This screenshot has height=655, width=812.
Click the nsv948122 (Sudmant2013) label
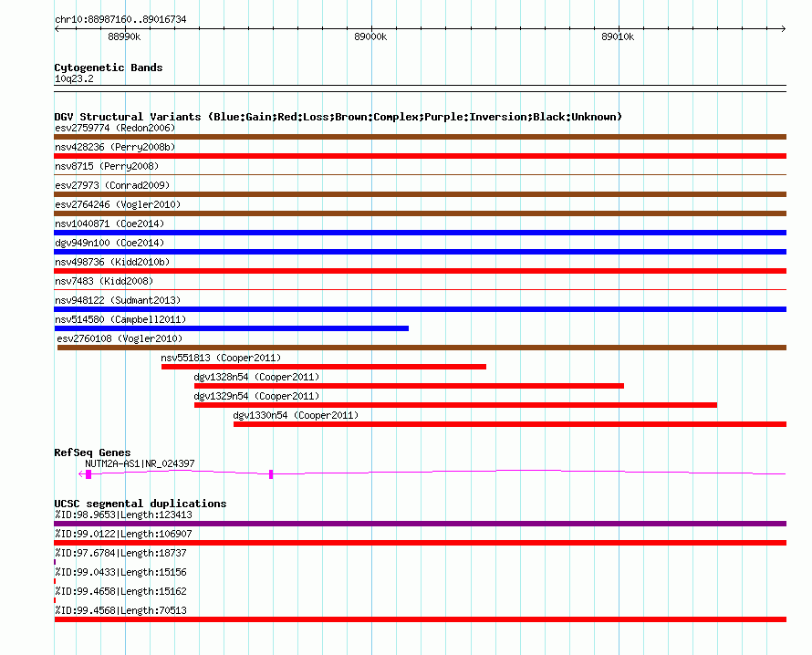(x=118, y=300)
